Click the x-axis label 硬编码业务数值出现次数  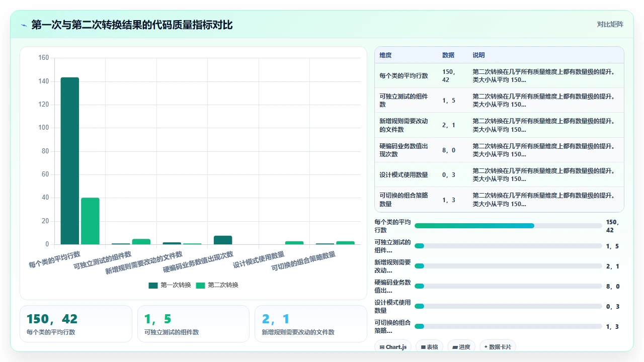pyautogui.click(x=198, y=262)
